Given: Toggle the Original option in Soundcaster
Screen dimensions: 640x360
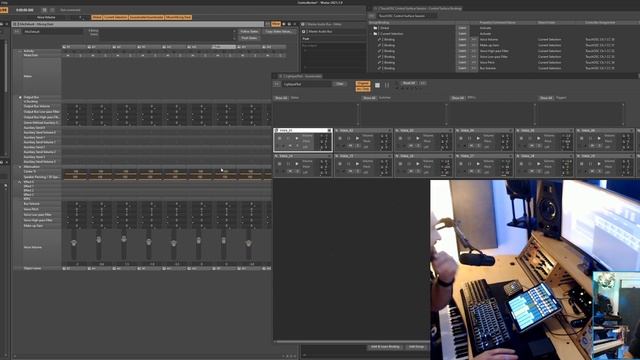Looking at the screenshot, I should click(x=362, y=83).
